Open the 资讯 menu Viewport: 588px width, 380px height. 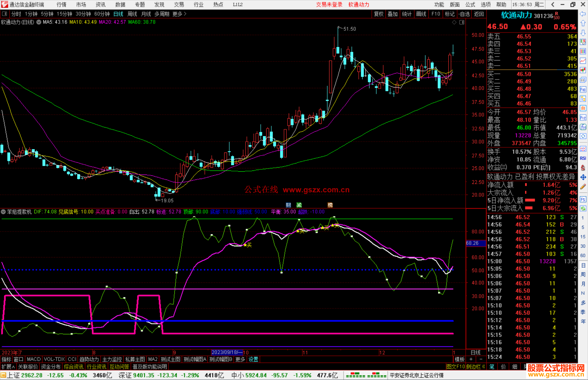coord(100,5)
